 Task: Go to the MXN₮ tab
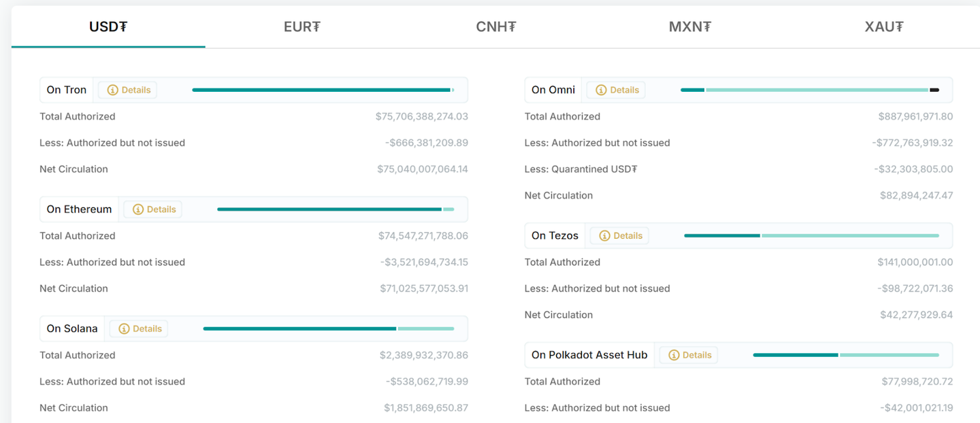pyautogui.click(x=690, y=27)
